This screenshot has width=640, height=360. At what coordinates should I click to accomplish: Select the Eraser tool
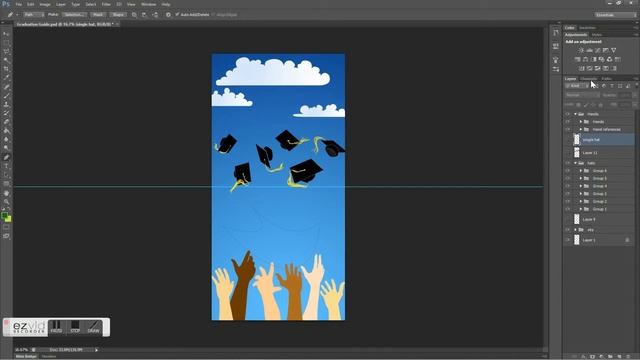[6, 122]
